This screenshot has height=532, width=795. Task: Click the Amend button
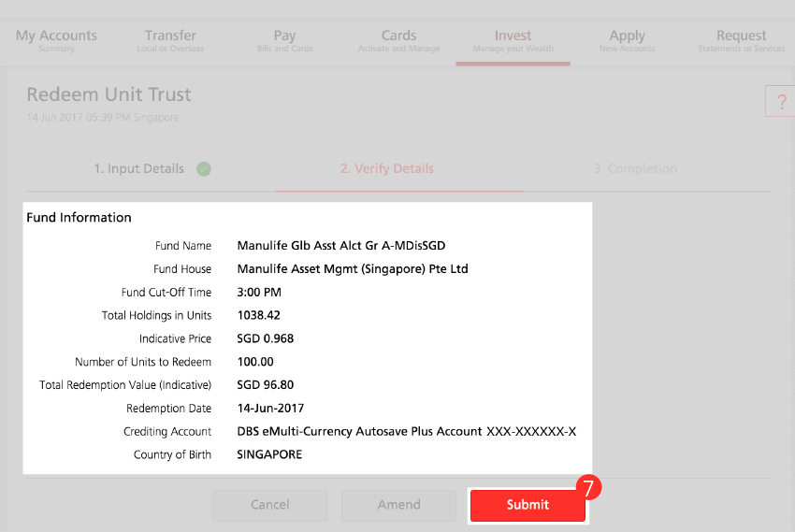coord(399,505)
